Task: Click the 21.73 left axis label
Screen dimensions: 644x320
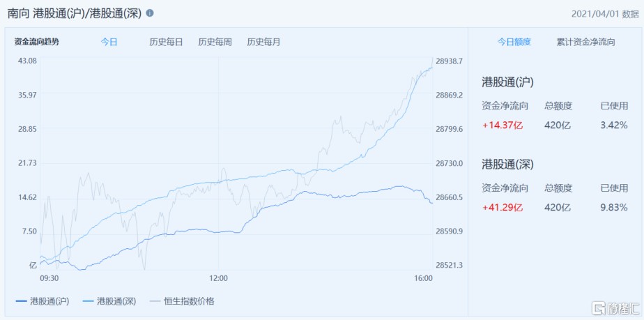Action: point(27,162)
